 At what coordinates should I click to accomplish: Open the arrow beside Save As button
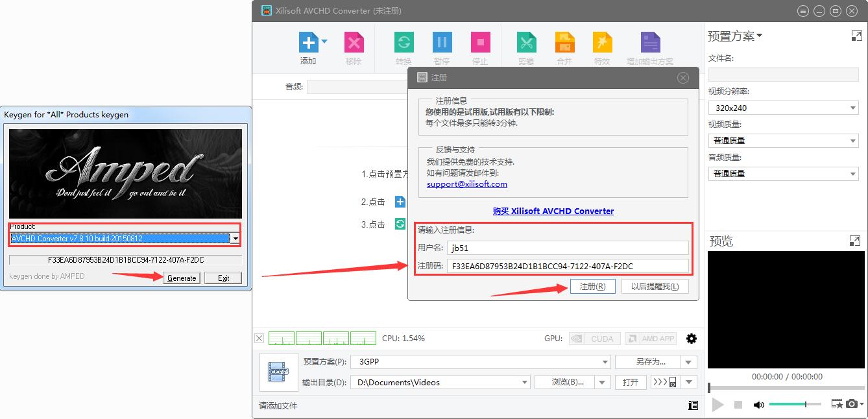click(x=690, y=362)
